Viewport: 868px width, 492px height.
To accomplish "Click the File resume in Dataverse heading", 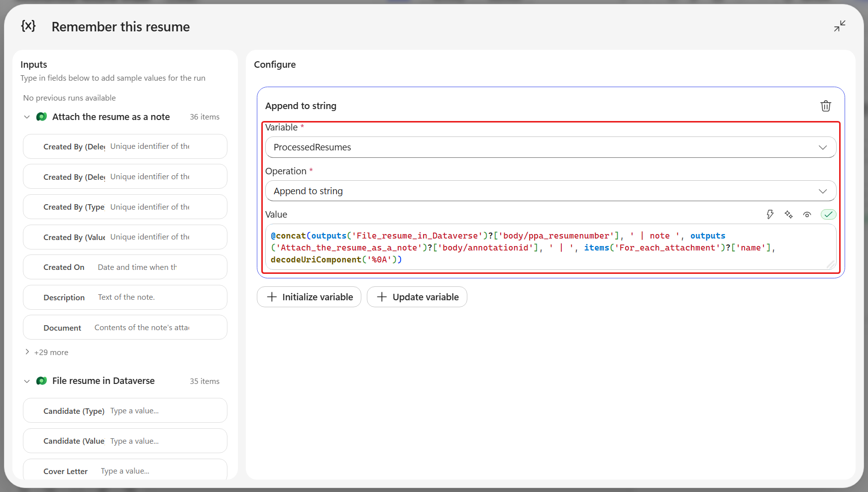I will 104,381.
